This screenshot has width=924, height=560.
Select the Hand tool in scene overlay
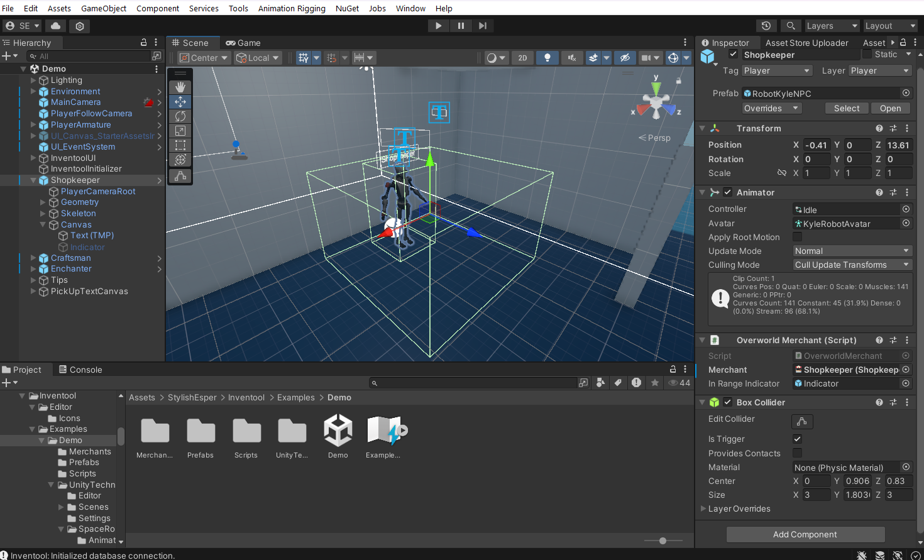(x=180, y=87)
